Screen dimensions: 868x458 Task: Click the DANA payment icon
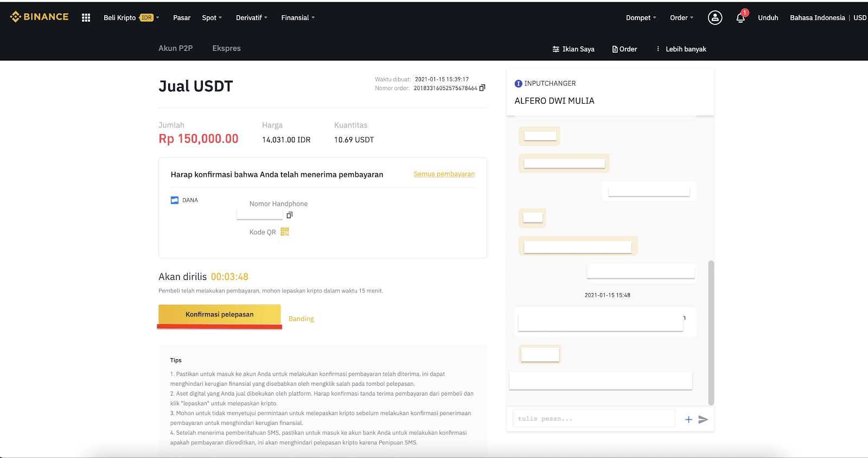pyautogui.click(x=175, y=200)
